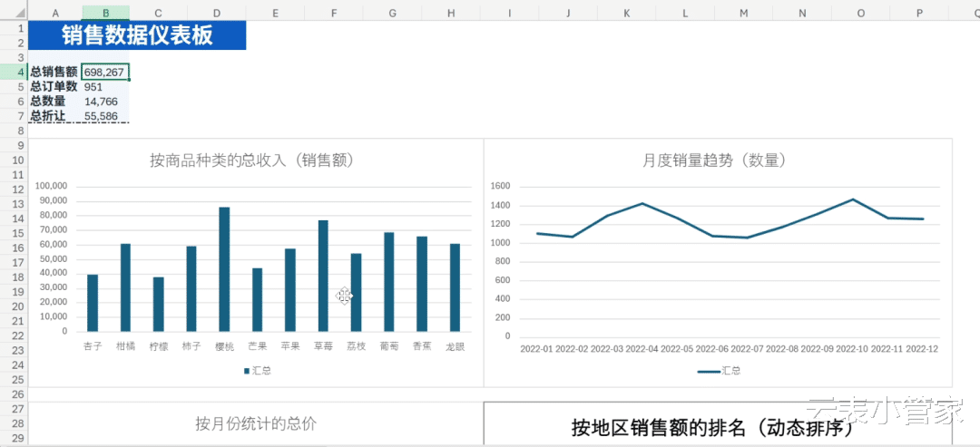Click the line peak at 2022-10
Image resolution: width=980 pixels, height=447 pixels.
[852, 199]
